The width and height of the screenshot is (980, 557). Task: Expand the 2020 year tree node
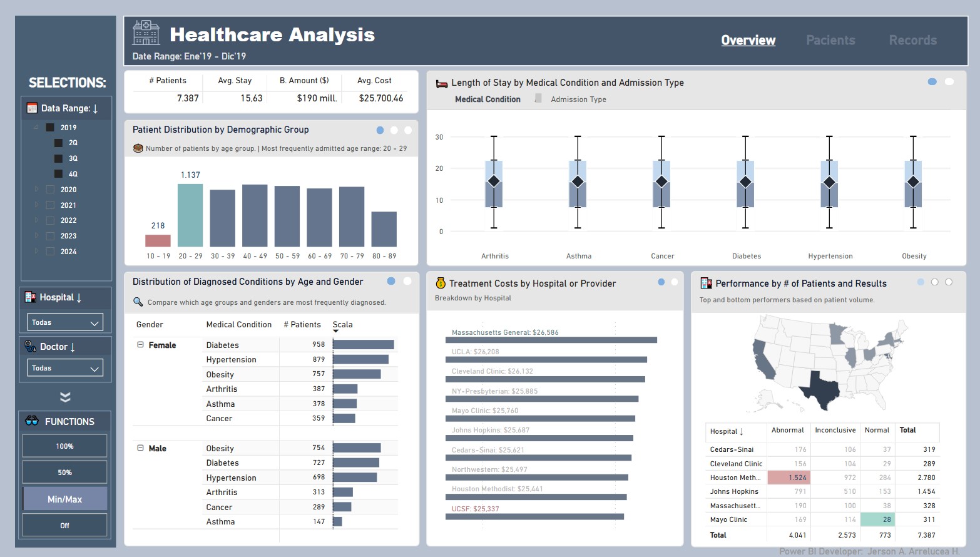(x=36, y=189)
